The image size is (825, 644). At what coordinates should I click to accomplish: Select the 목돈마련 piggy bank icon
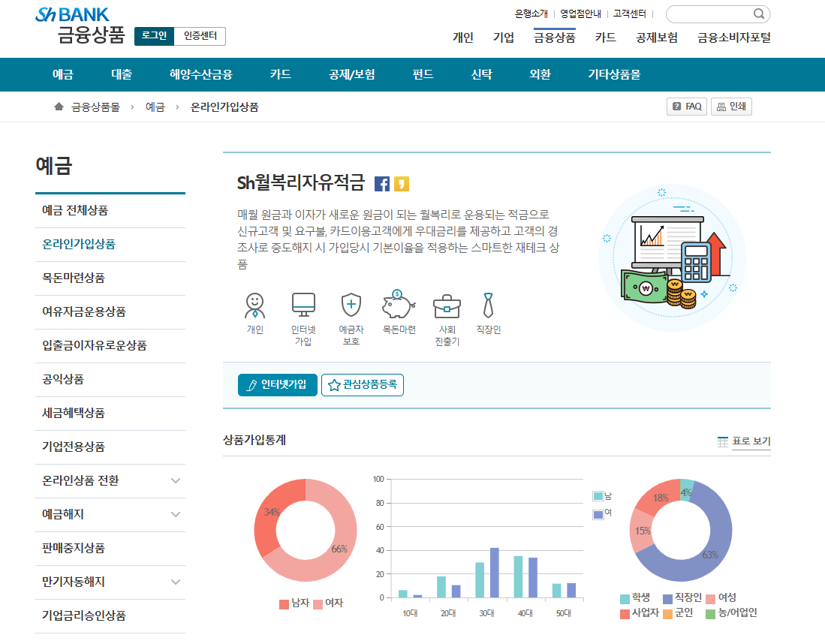tap(398, 305)
